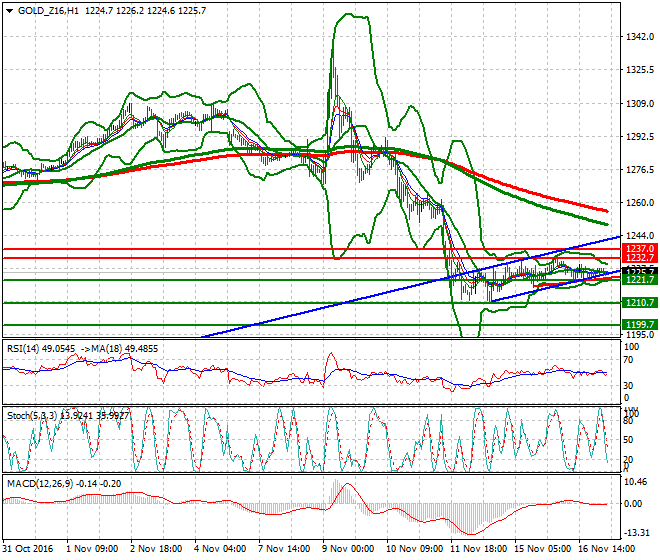This screenshot has width=660, height=560.
Task: Click the MACD scale value 0.00
Action: coord(633,504)
